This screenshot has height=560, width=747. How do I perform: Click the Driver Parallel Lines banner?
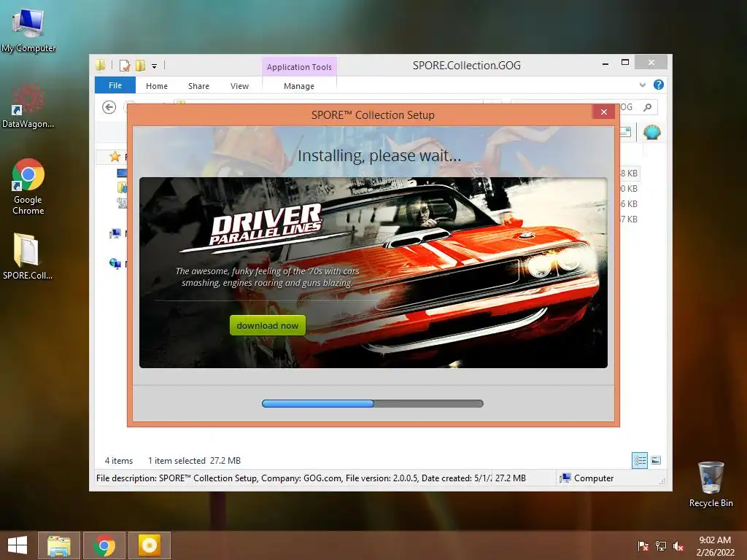tap(373, 273)
